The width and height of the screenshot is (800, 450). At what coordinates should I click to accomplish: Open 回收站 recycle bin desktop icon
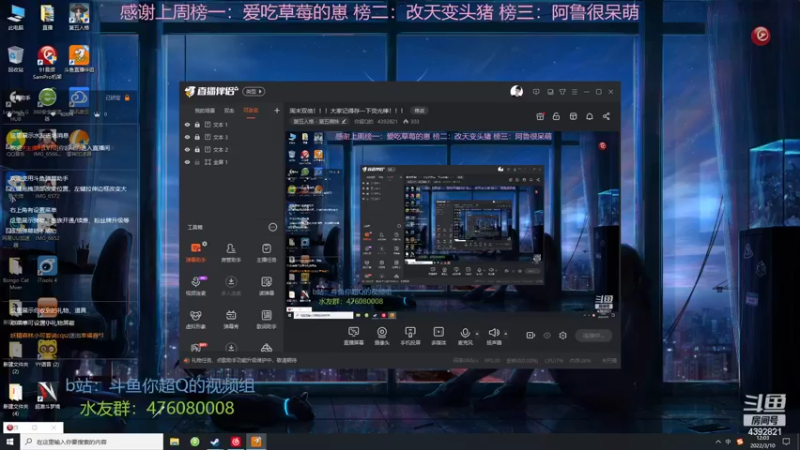point(15,59)
